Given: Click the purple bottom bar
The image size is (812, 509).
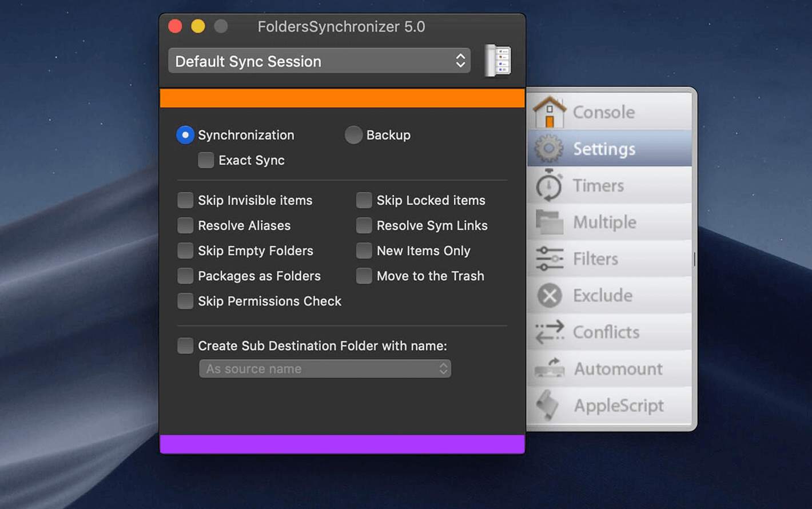Looking at the screenshot, I should click(342, 444).
